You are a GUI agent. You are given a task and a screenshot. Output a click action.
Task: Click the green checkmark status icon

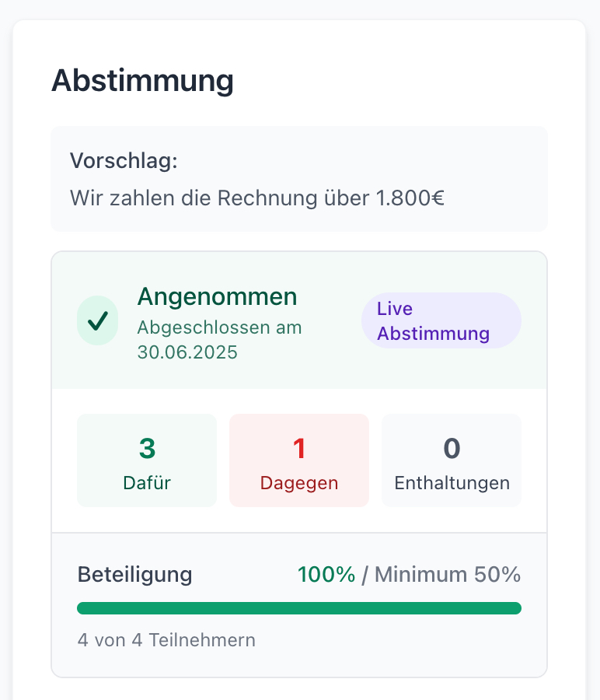98,320
